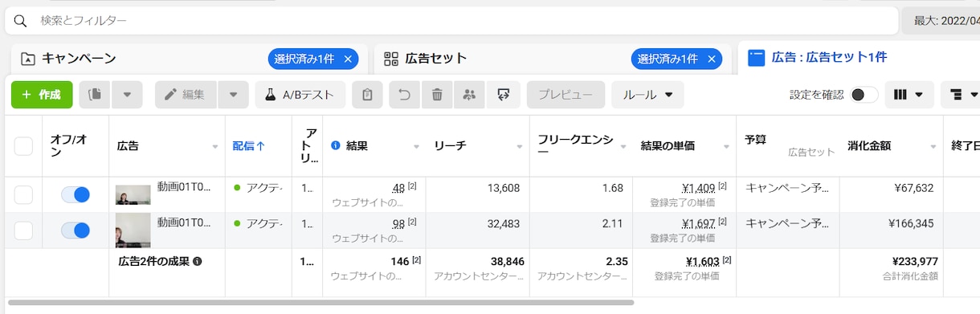The height and width of the screenshot is (314, 980).
Task: Click the frequency value 1.68
Action: click(612, 188)
